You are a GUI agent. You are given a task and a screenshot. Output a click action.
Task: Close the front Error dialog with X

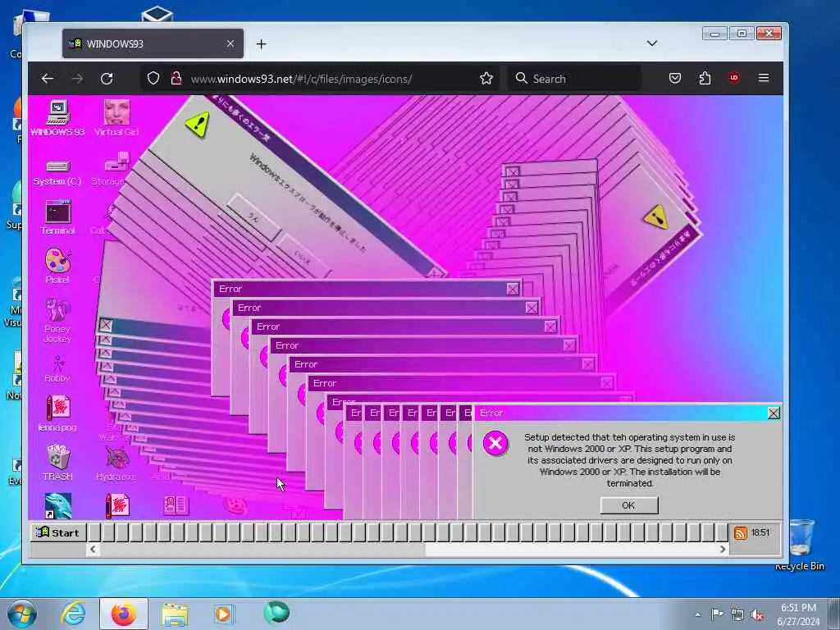(774, 413)
